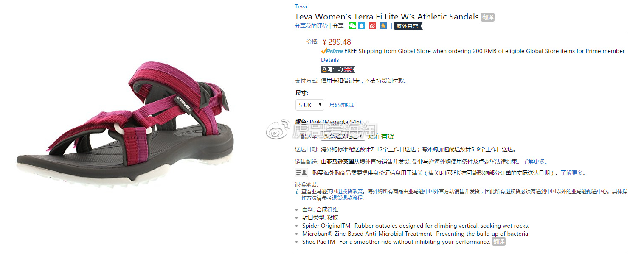Click the 翻译 button after Shoc Pad bullet
This screenshot has height=259, width=644.
pos(499,242)
